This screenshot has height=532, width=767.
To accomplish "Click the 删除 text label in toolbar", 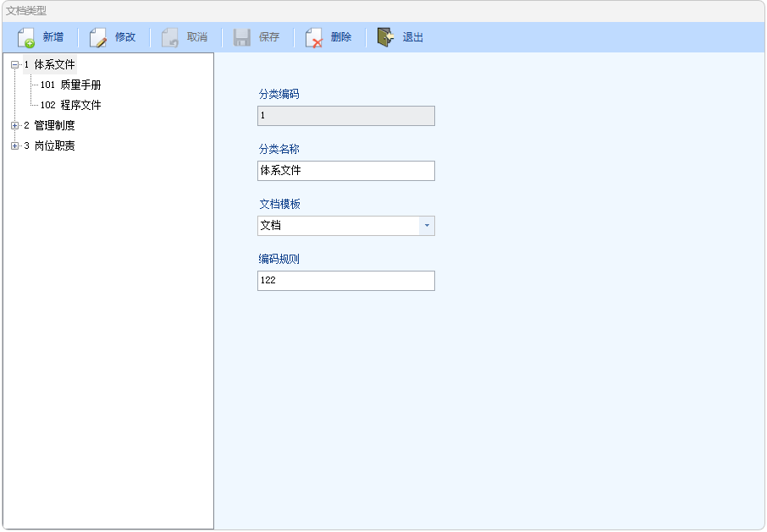I will pyautogui.click(x=341, y=37).
